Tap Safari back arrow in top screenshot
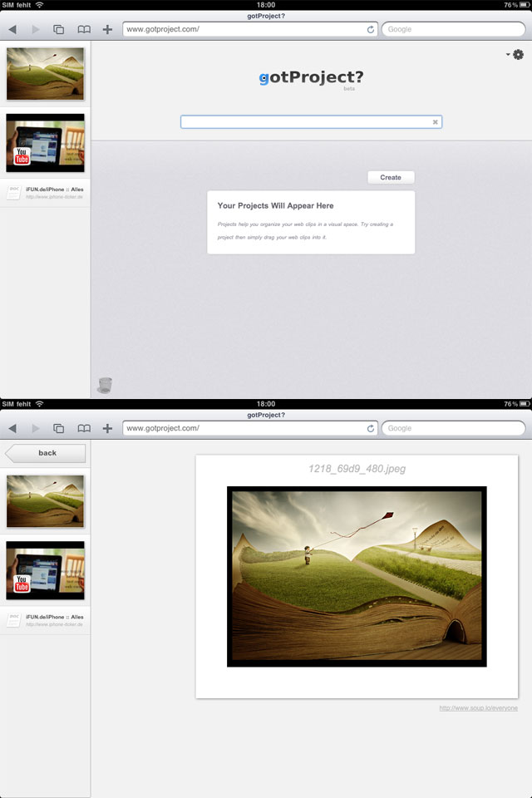 12,30
